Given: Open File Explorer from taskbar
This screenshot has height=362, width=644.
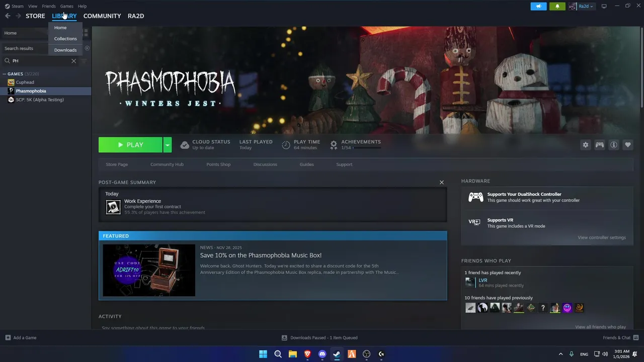Looking at the screenshot, I should (292, 354).
